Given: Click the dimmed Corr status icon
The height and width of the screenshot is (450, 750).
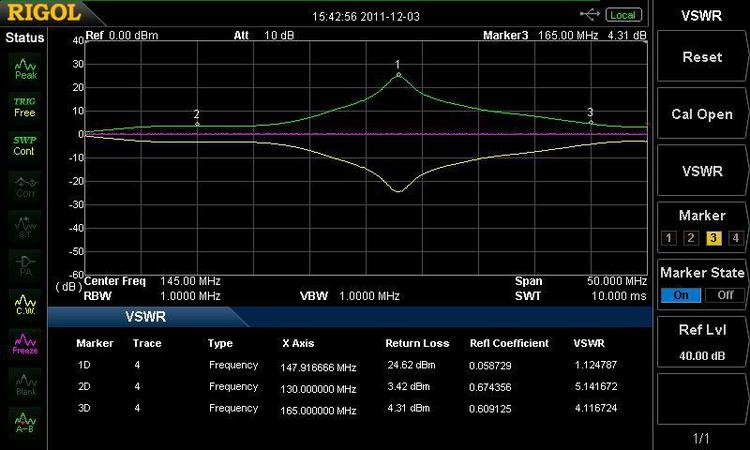Looking at the screenshot, I should 25,185.
